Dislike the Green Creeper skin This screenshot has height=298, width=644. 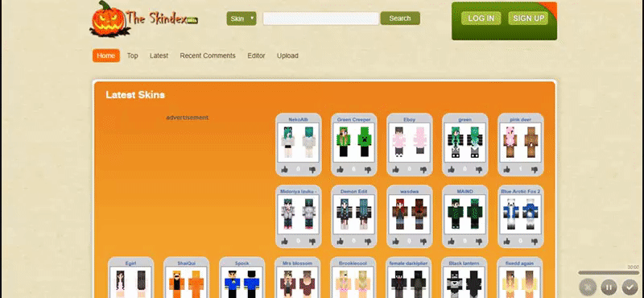tap(368, 169)
